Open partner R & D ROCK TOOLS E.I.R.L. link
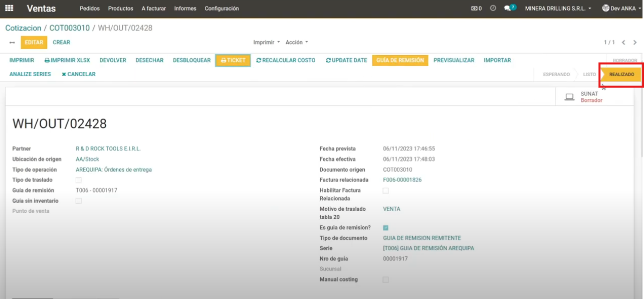This screenshot has width=644, height=299. [108, 149]
